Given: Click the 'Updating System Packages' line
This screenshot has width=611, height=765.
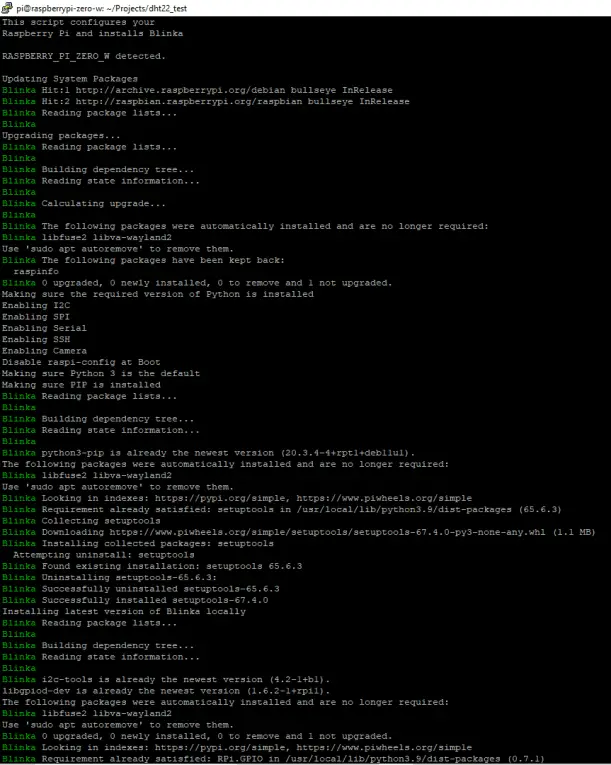Looking at the screenshot, I should 70,79.
